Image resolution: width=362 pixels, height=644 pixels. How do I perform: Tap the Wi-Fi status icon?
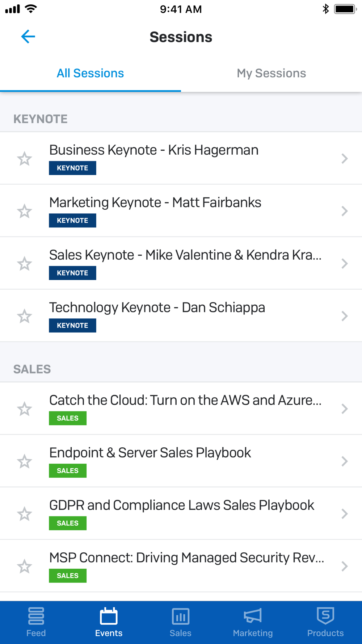tap(31, 9)
